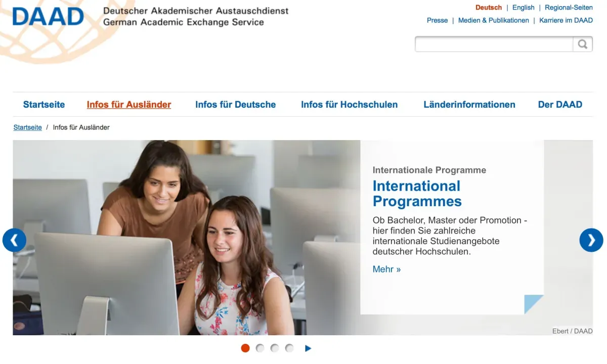Open Infos für Hochschulen menu item

[349, 105]
